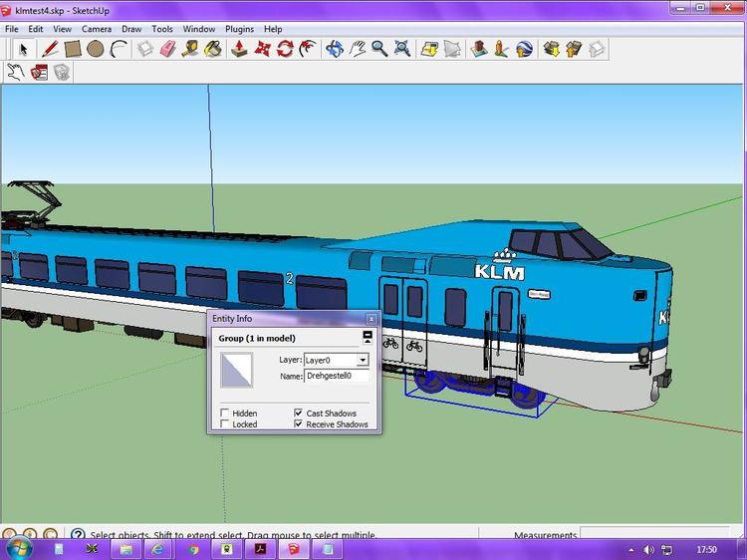Open the Plugins menu

(x=239, y=29)
